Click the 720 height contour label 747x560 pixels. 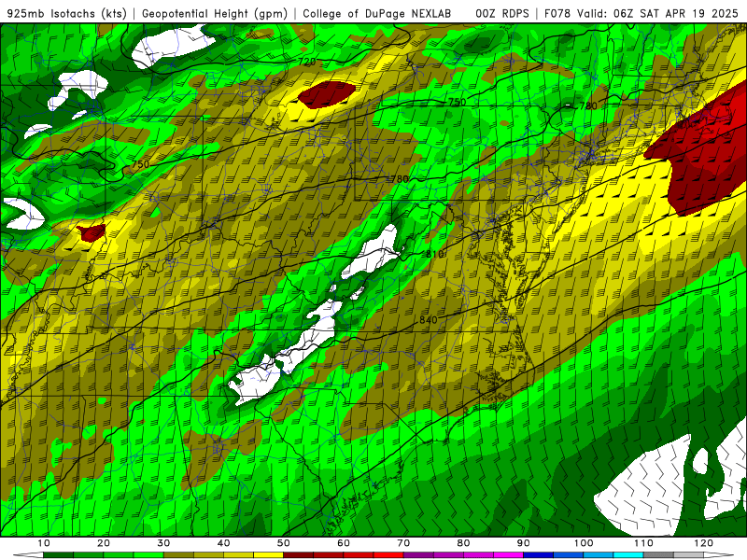[x=307, y=62]
